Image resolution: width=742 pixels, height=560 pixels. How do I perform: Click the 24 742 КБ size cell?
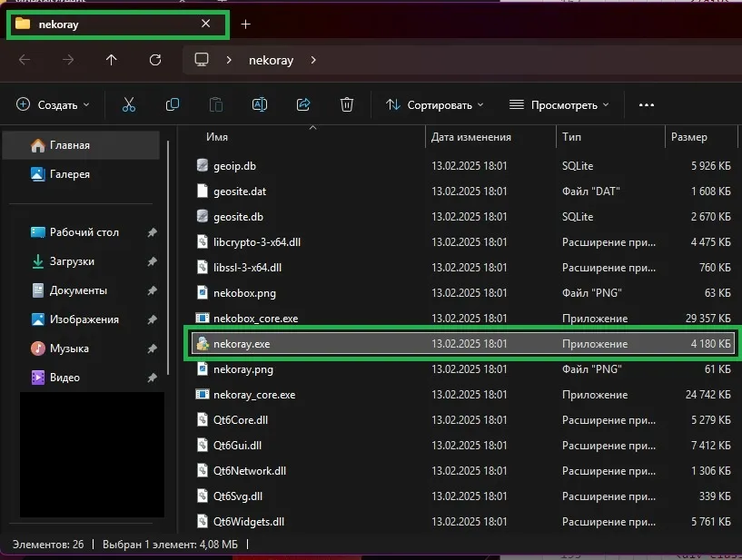707,395
